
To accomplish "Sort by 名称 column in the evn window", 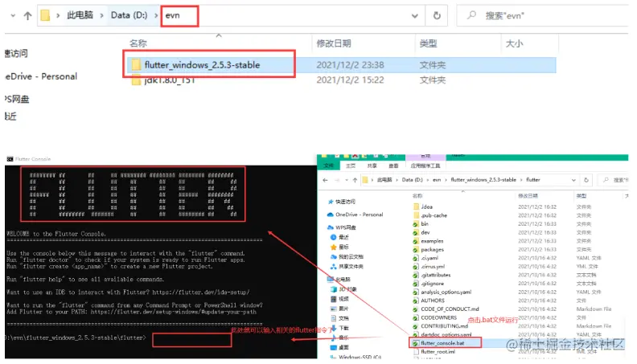I will [138, 43].
